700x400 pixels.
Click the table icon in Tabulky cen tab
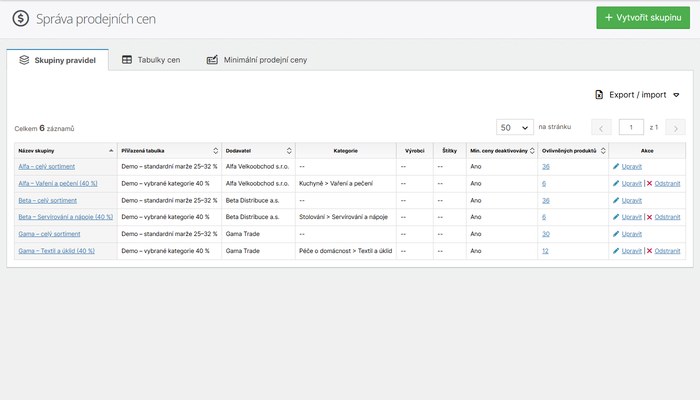127,60
